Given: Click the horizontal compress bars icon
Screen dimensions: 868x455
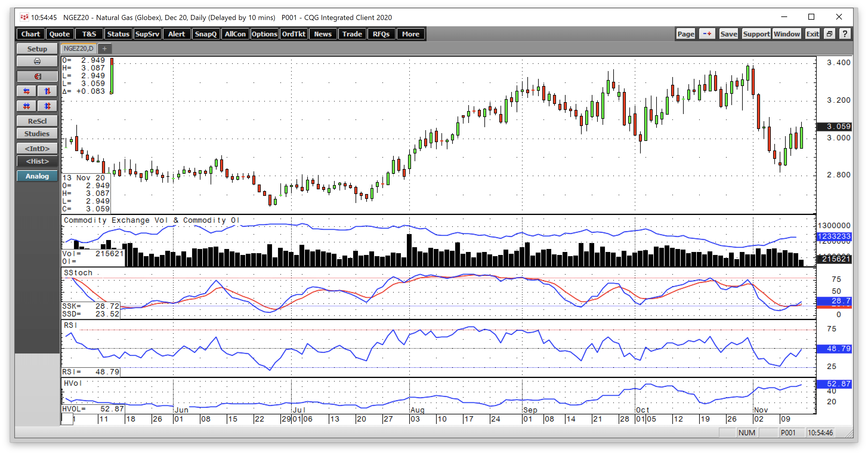Looking at the screenshot, I should [x=26, y=106].
